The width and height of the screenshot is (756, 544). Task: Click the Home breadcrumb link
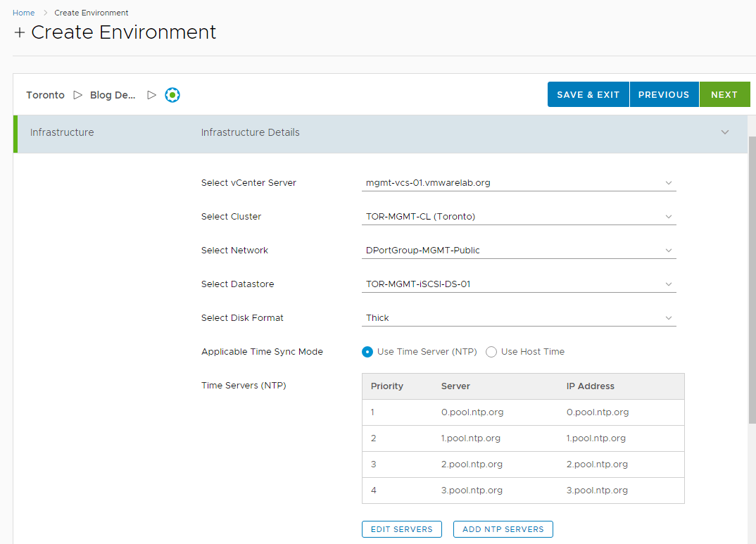point(23,13)
